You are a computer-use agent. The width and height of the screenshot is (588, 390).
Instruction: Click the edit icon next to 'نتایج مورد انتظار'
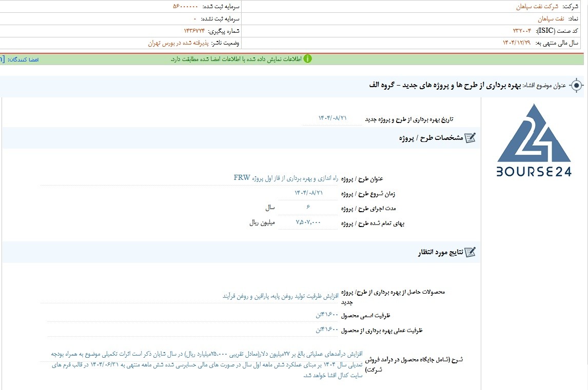(x=471, y=252)
